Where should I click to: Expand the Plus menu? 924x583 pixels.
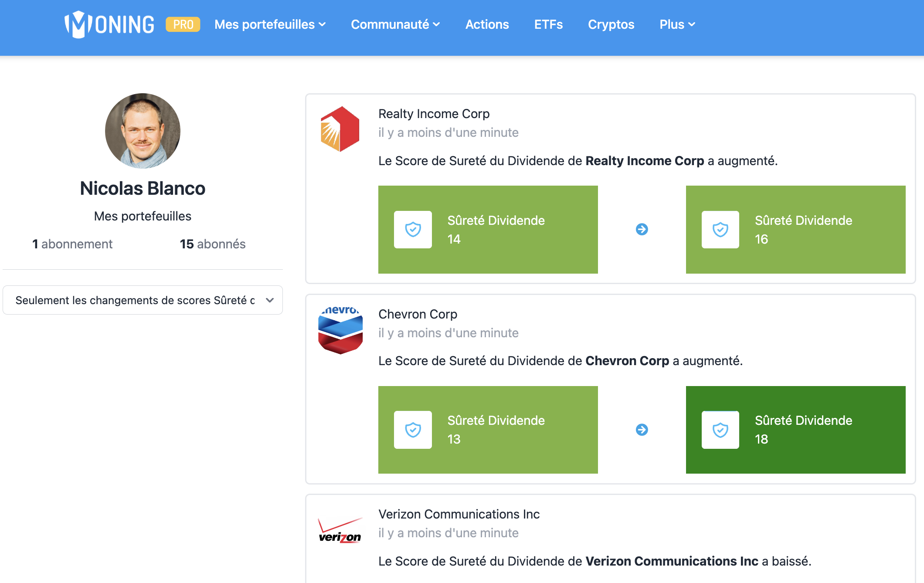(x=677, y=24)
